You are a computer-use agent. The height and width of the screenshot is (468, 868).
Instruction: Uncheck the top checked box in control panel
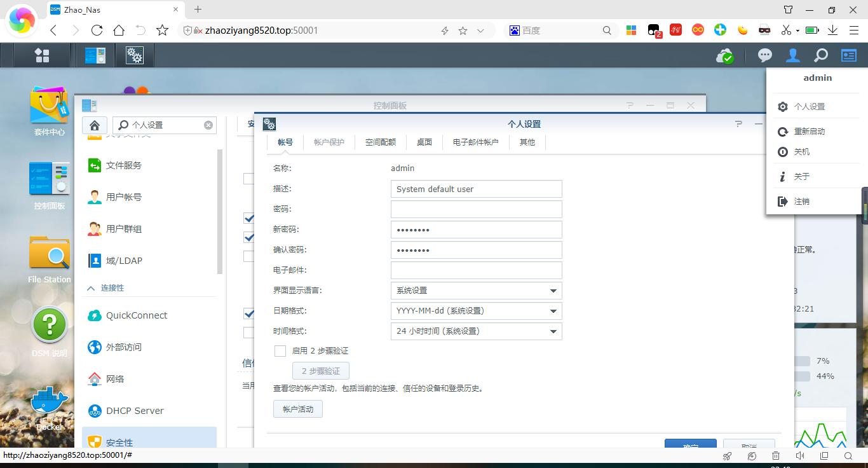[x=248, y=218]
